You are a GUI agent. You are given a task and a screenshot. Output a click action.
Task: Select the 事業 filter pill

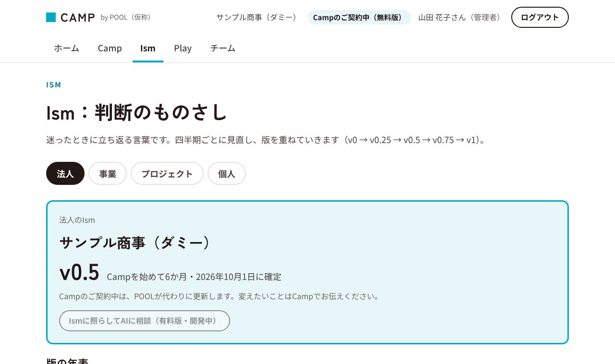point(108,173)
